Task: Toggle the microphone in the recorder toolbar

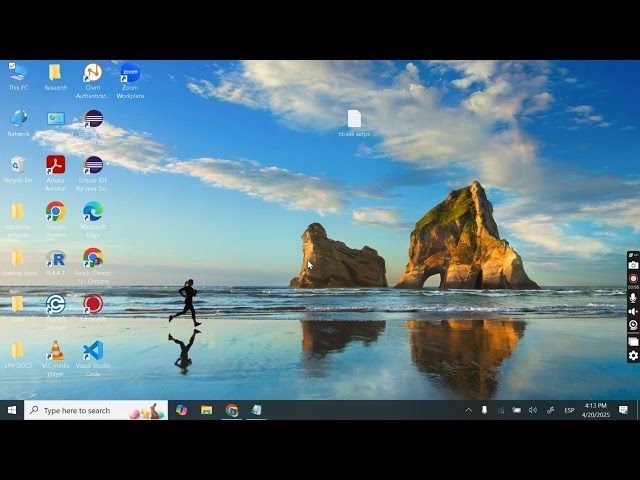Action: 633,298
